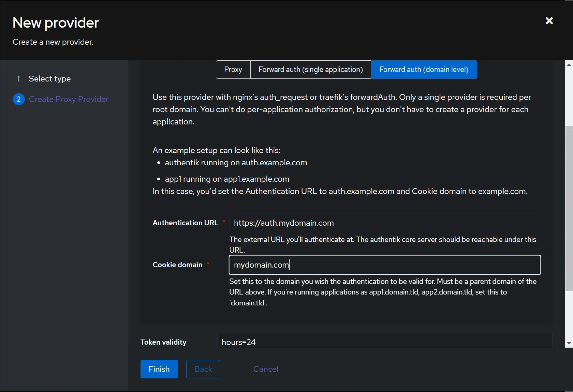Go back to Select type step
Image resolution: width=573 pixels, height=392 pixels.
click(49, 79)
